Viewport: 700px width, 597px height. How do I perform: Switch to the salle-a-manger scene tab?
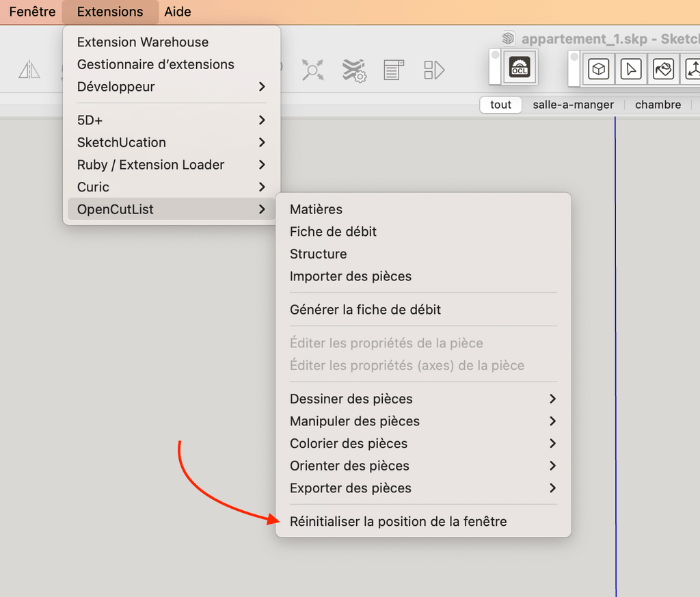point(574,105)
